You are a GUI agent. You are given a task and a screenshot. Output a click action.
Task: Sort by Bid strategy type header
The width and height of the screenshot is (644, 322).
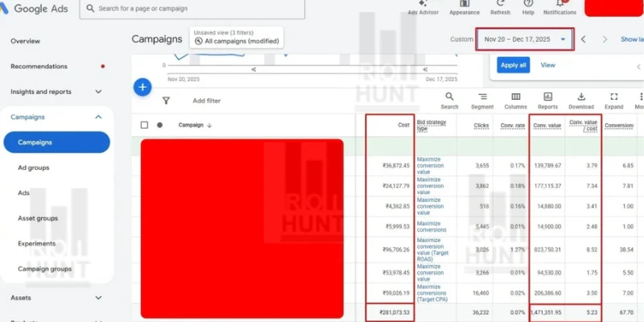coord(431,126)
